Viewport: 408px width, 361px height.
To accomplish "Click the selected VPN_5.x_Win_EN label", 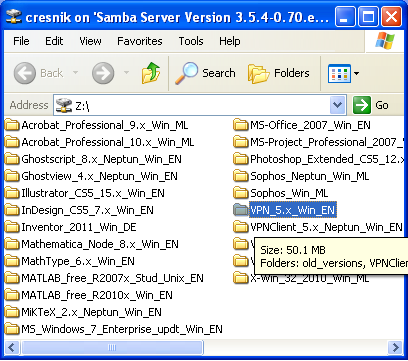I will point(293,210).
